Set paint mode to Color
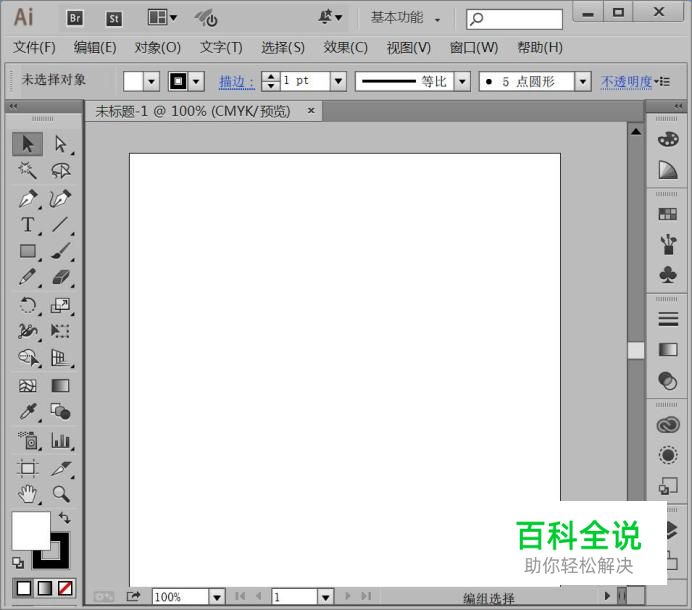Image resolution: width=692 pixels, height=610 pixels. [x=24, y=588]
